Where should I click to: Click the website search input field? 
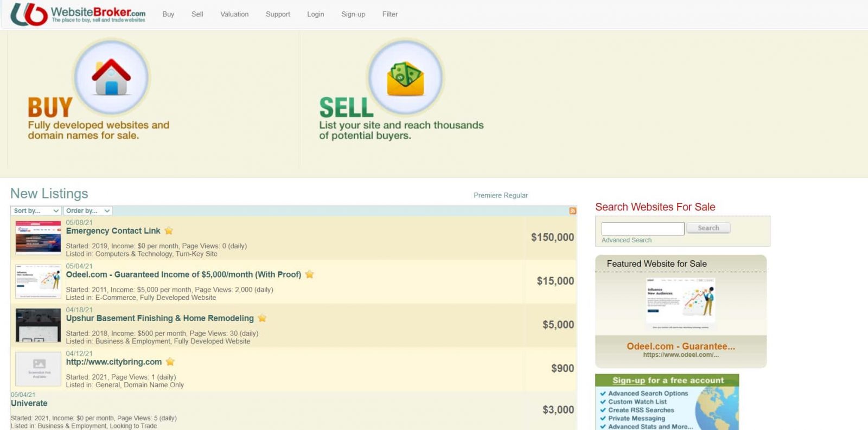pos(643,229)
